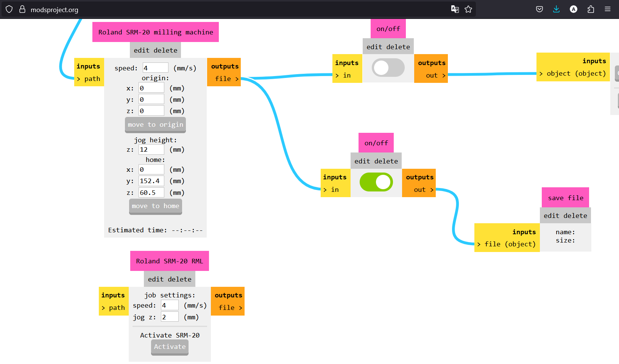Click the RML jog z input field
This screenshot has height=364, width=619.
tap(170, 317)
